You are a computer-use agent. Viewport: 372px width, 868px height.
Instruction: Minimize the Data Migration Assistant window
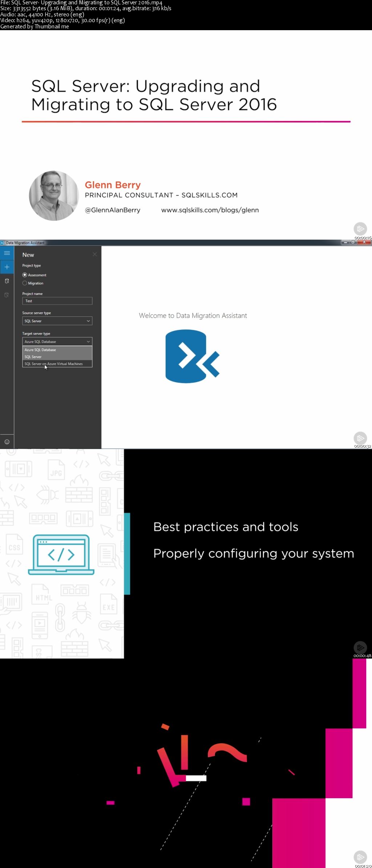[x=345, y=242]
